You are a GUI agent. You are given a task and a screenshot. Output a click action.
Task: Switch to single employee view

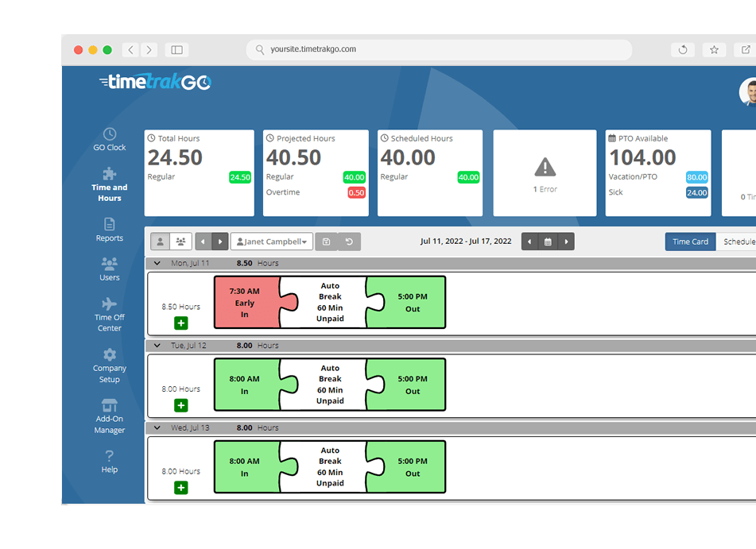[x=160, y=242]
